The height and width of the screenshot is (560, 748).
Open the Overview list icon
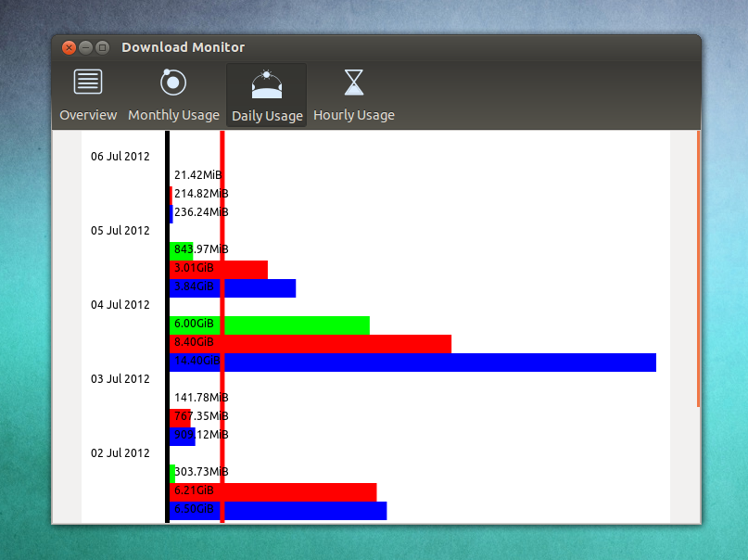tap(88, 82)
